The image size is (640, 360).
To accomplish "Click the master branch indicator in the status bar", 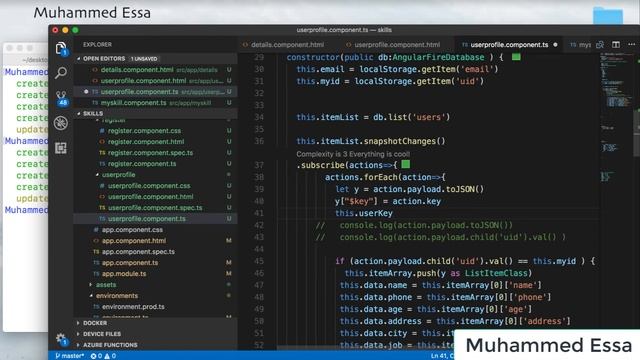I will tap(70, 356).
